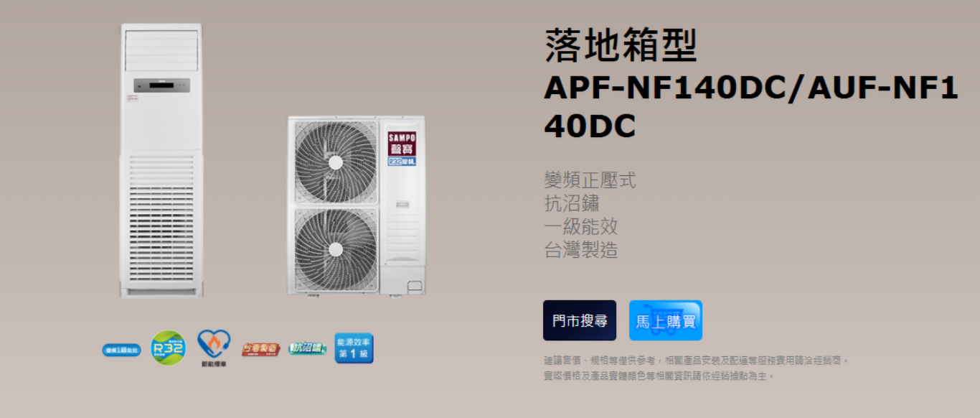Click the teal 抗沼鏽 badge
The width and height of the screenshot is (980, 418).
(307, 348)
